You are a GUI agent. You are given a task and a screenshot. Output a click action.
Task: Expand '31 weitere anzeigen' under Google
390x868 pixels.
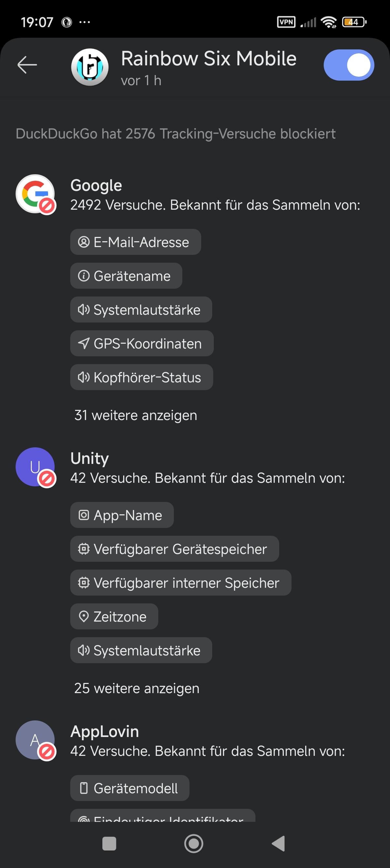tap(136, 415)
